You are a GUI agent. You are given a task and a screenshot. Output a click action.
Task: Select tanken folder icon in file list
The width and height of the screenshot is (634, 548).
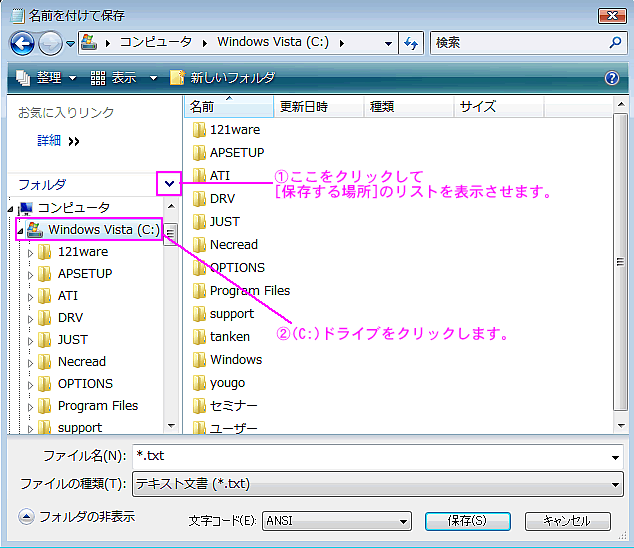[199, 336]
